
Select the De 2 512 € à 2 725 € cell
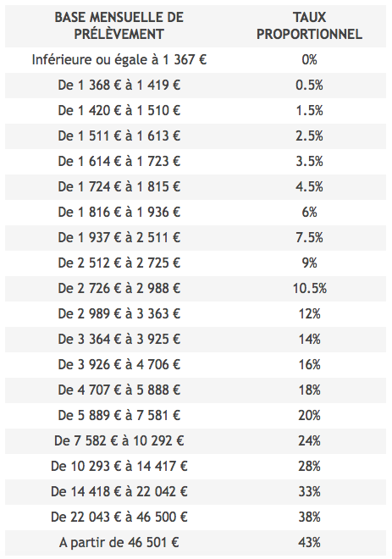(119, 263)
